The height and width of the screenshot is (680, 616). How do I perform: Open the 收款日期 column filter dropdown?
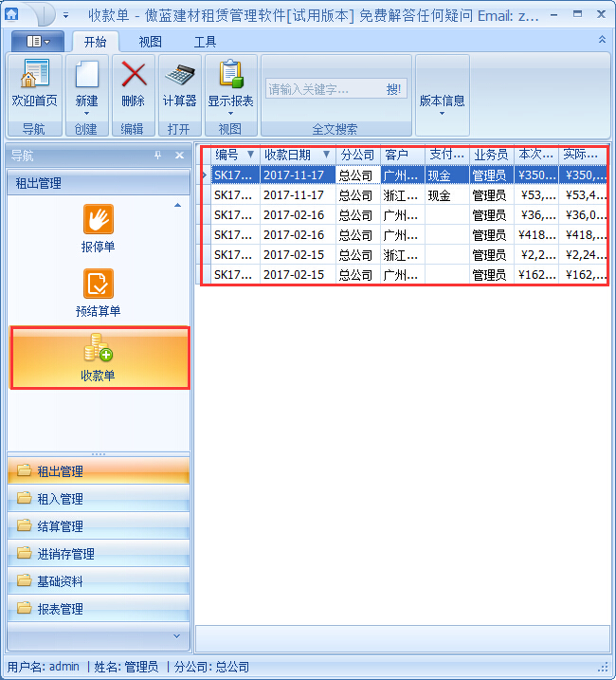(326, 154)
